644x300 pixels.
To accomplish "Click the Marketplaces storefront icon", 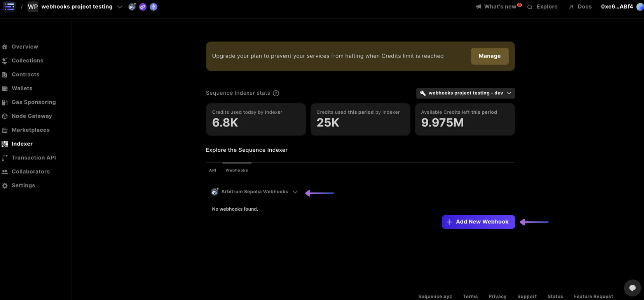I will (5, 130).
